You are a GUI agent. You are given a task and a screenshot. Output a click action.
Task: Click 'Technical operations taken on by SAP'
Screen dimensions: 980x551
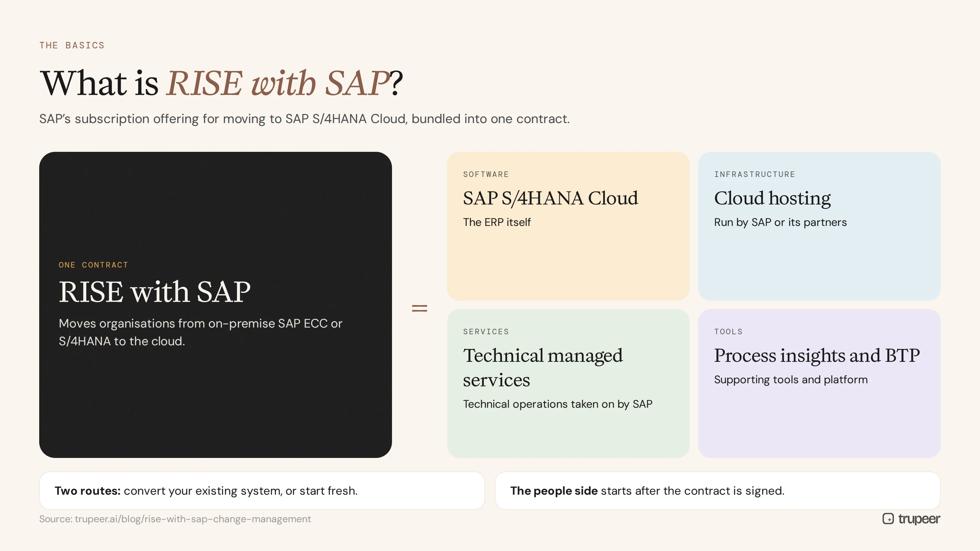[558, 404]
